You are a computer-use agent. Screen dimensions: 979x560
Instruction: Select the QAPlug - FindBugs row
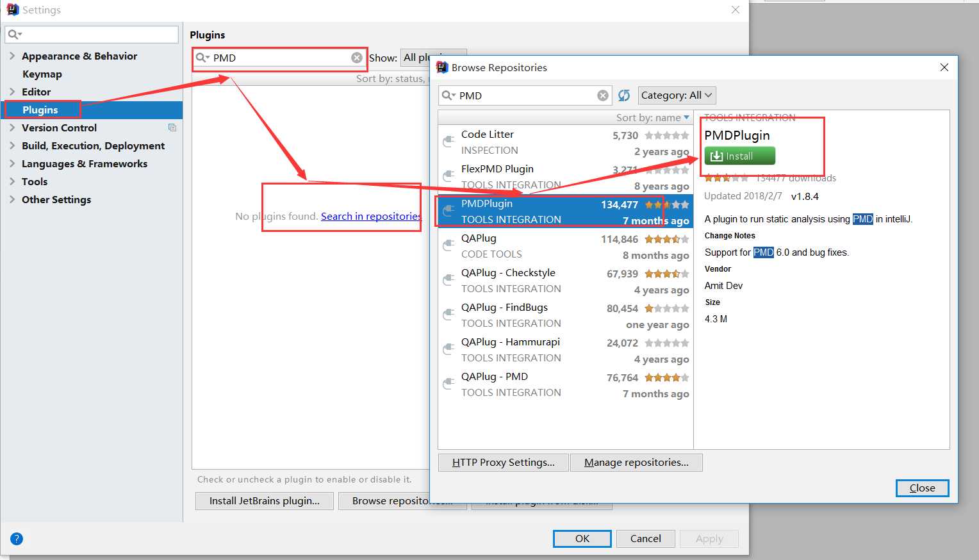tap(565, 315)
